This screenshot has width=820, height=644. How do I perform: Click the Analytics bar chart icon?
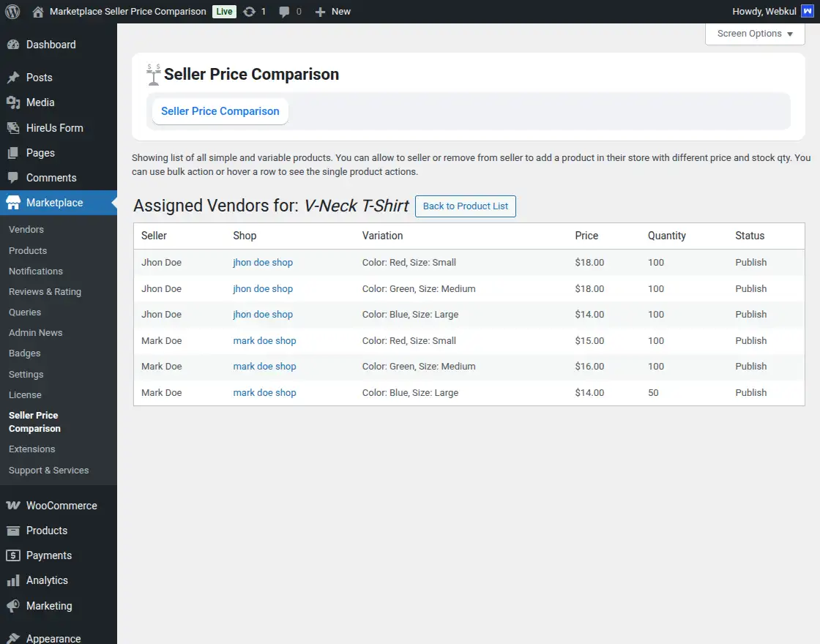coord(13,580)
